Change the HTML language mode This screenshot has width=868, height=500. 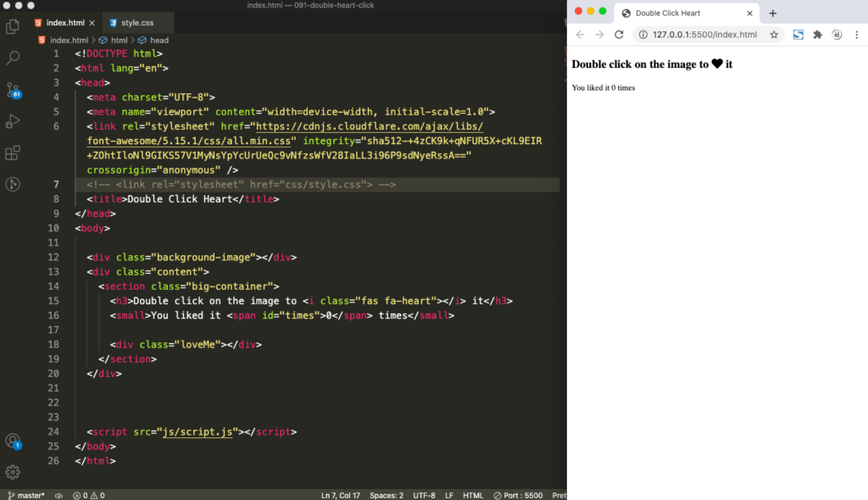473,496
